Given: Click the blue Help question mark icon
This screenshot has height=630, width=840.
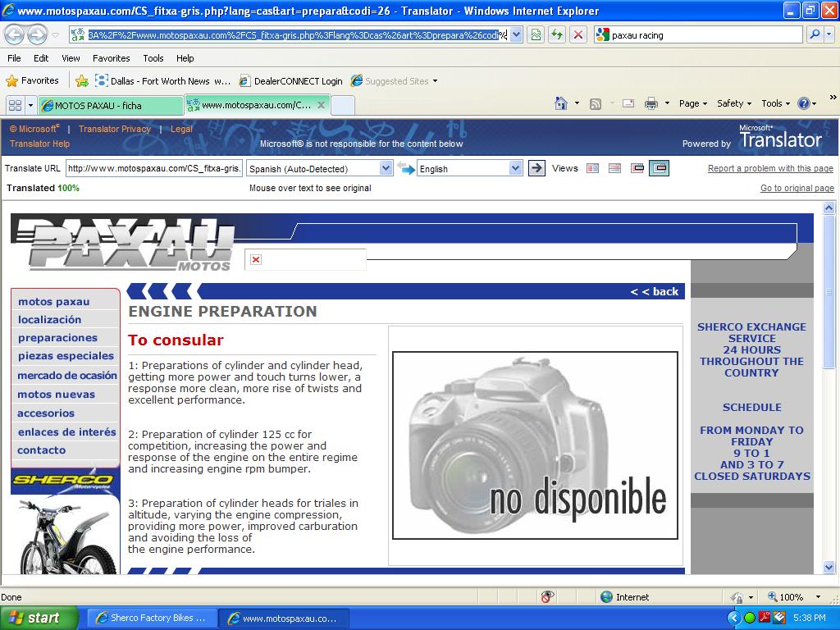Looking at the screenshot, I should [804, 103].
